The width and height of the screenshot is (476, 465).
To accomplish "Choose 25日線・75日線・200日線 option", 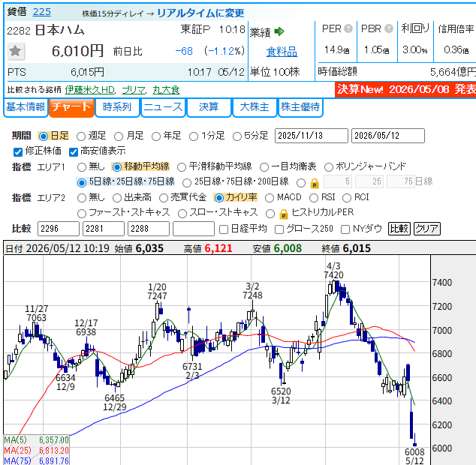I will pyautogui.click(x=187, y=182).
